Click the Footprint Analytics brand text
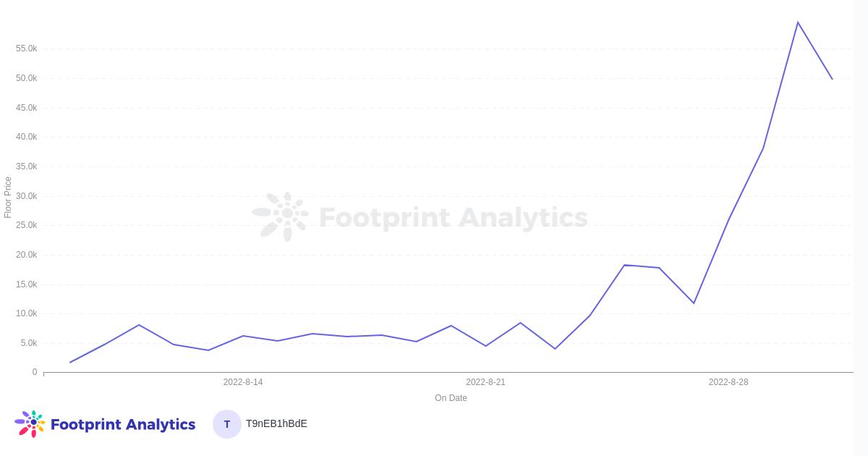This screenshot has width=868, height=456. 123,424
